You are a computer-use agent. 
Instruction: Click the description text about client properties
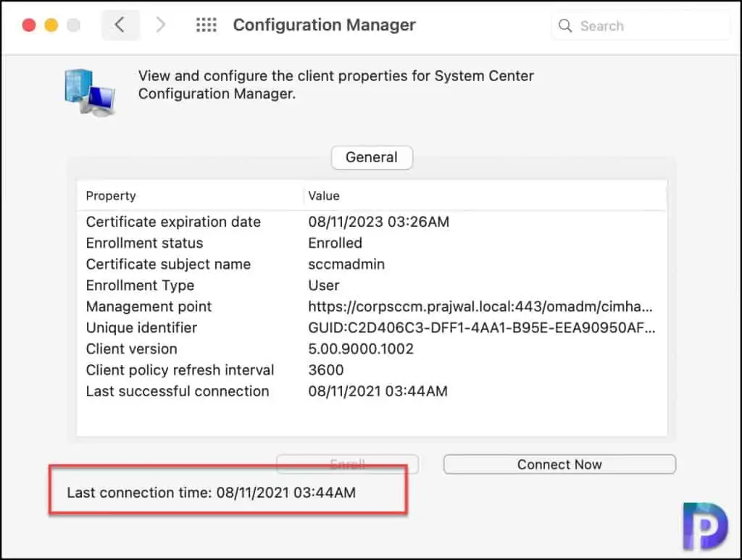click(x=336, y=85)
